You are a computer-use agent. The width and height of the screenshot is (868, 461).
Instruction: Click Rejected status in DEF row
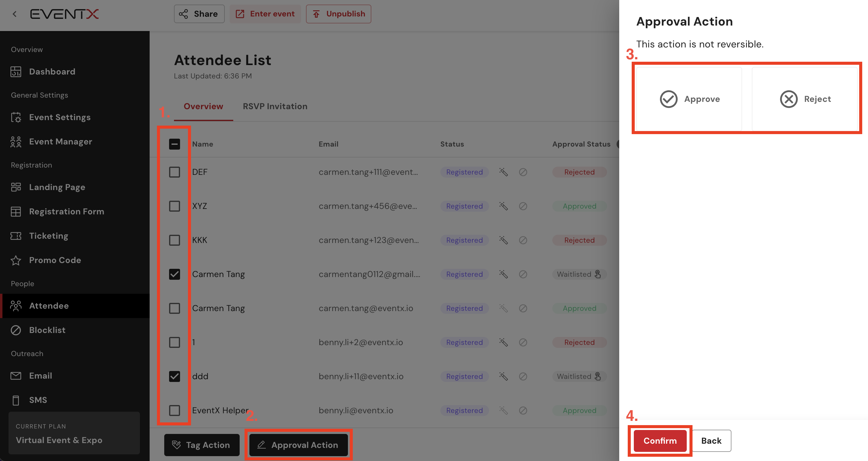579,172
